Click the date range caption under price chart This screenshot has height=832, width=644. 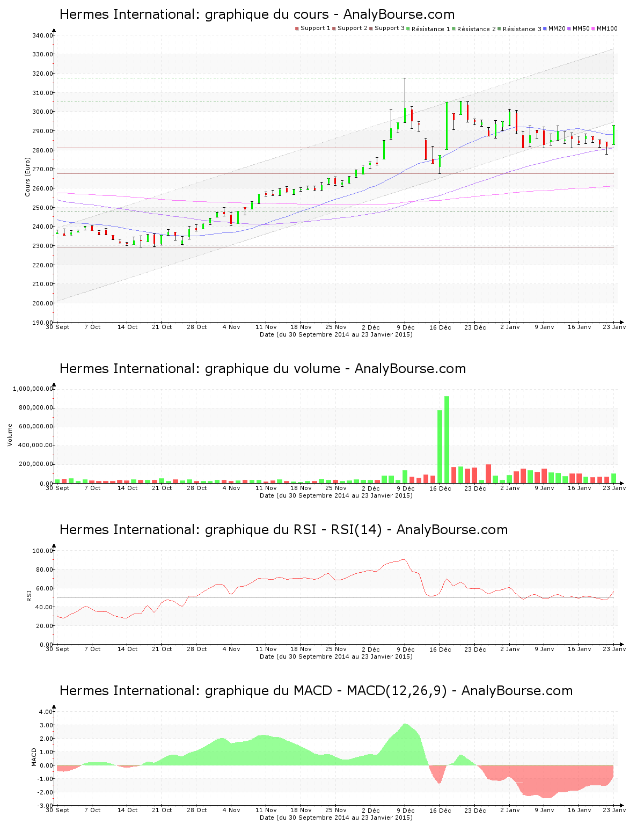336,334
